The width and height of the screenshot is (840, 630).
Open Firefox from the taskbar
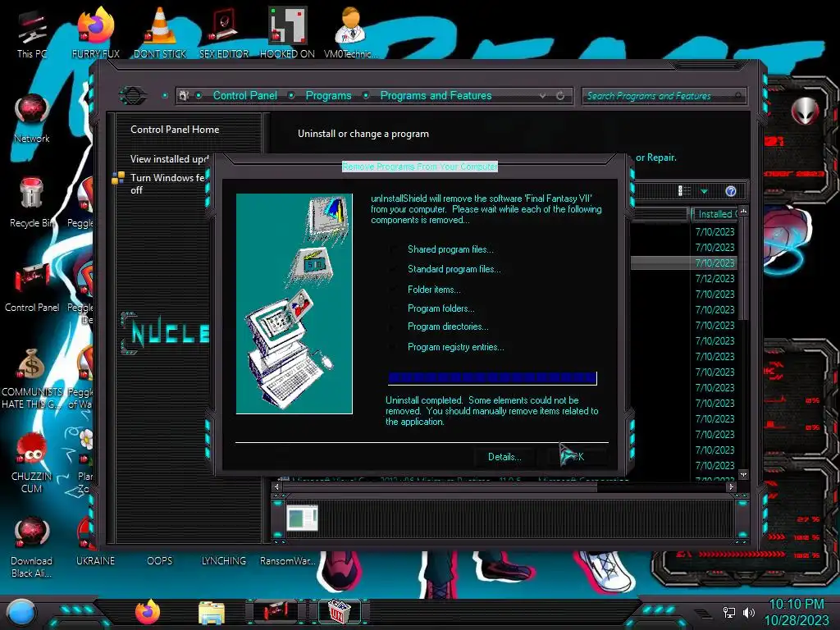148,612
